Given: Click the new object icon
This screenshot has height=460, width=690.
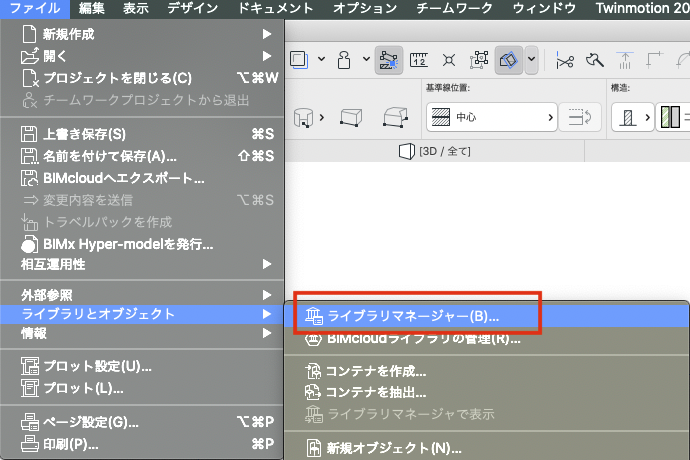Looking at the screenshot, I should (x=314, y=448).
